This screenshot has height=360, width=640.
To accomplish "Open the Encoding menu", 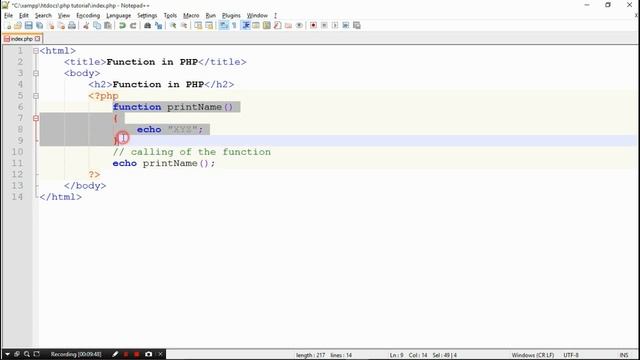I will coord(88,16).
